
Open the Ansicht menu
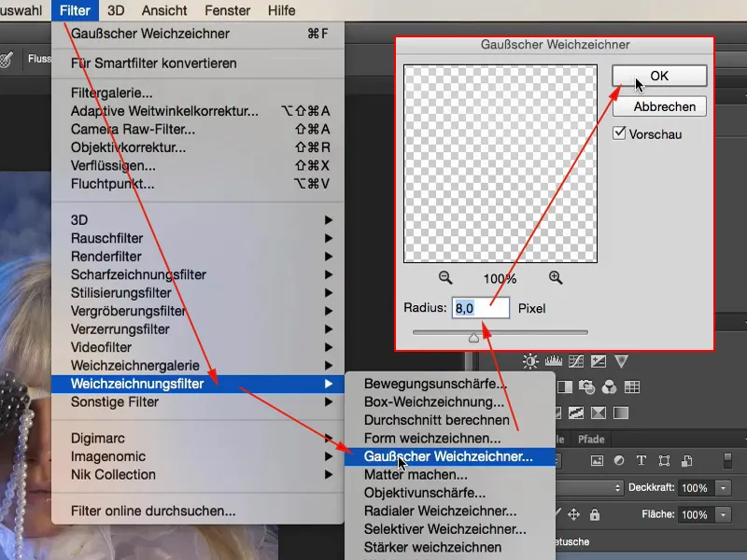164,10
